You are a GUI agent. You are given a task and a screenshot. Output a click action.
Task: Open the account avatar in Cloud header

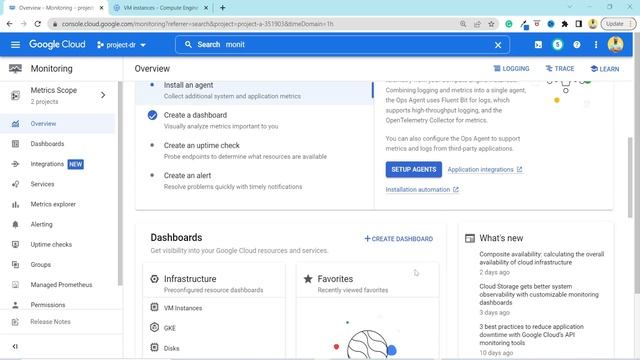[616, 44]
